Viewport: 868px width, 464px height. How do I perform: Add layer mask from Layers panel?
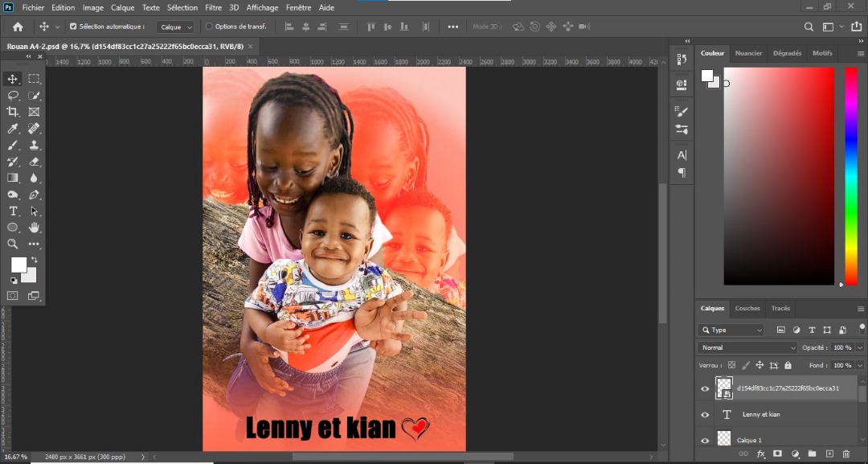pos(777,454)
